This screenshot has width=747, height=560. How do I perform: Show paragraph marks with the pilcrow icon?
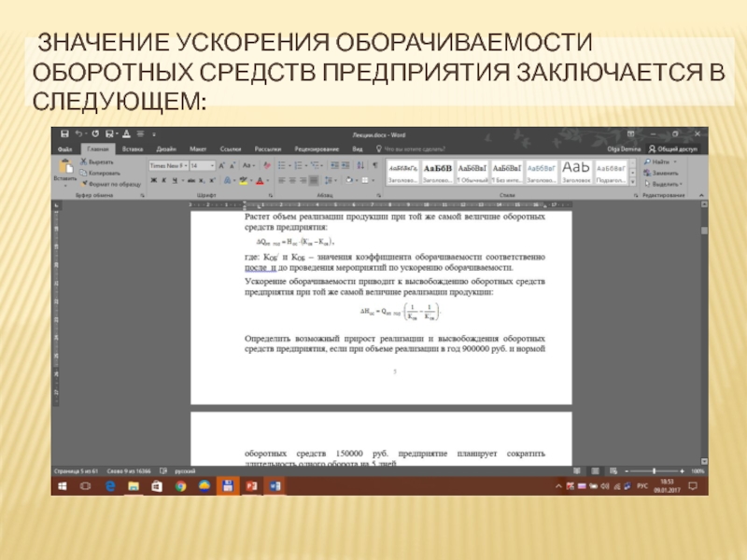point(375,165)
